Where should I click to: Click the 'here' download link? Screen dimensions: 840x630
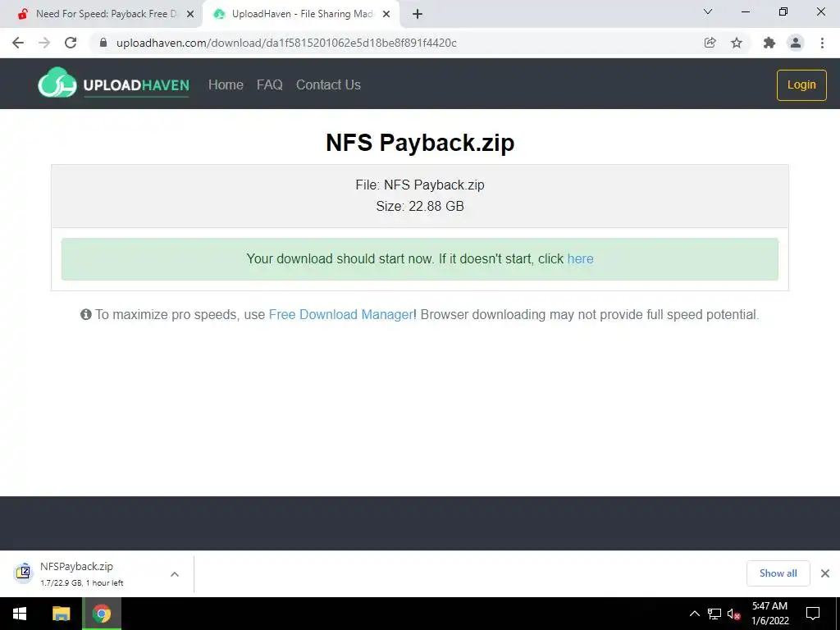pyautogui.click(x=580, y=258)
